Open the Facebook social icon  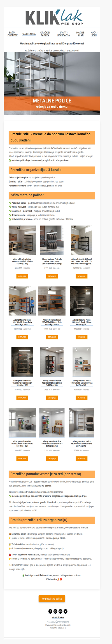[x=50, y=611]
